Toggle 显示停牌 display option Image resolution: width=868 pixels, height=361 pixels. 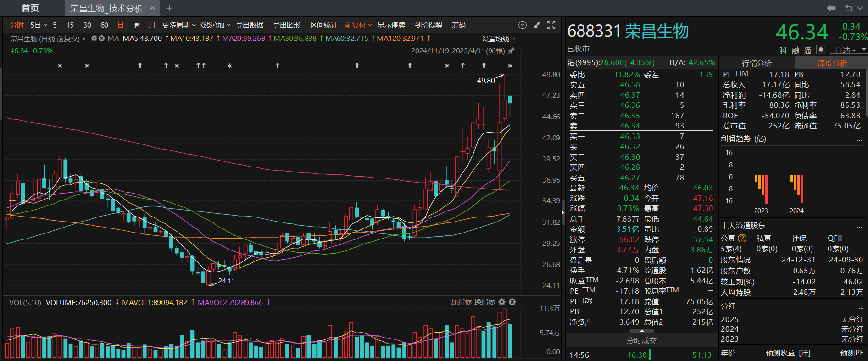[x=391, y=25]
